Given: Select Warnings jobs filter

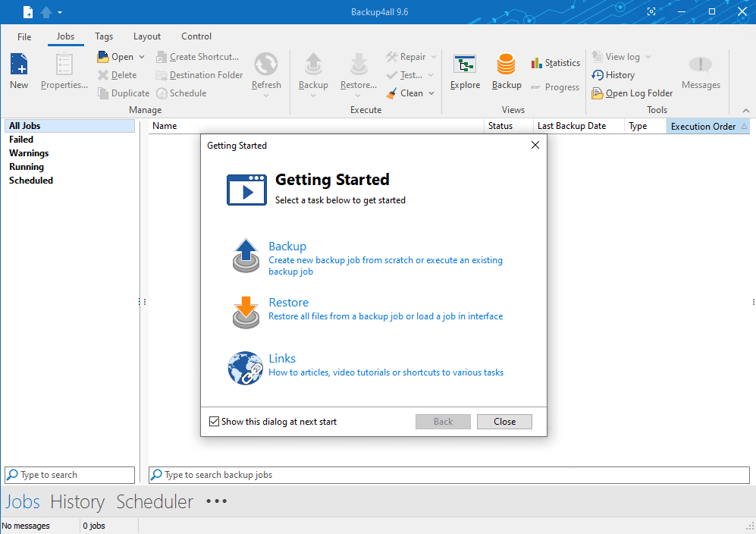Looking at the screenshot, I should coord(29,153).
